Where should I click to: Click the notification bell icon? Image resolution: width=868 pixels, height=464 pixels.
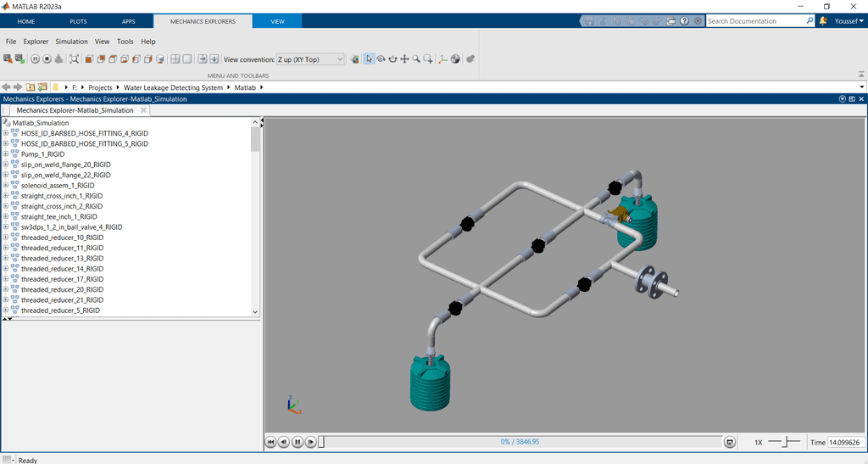coord(822,21)
